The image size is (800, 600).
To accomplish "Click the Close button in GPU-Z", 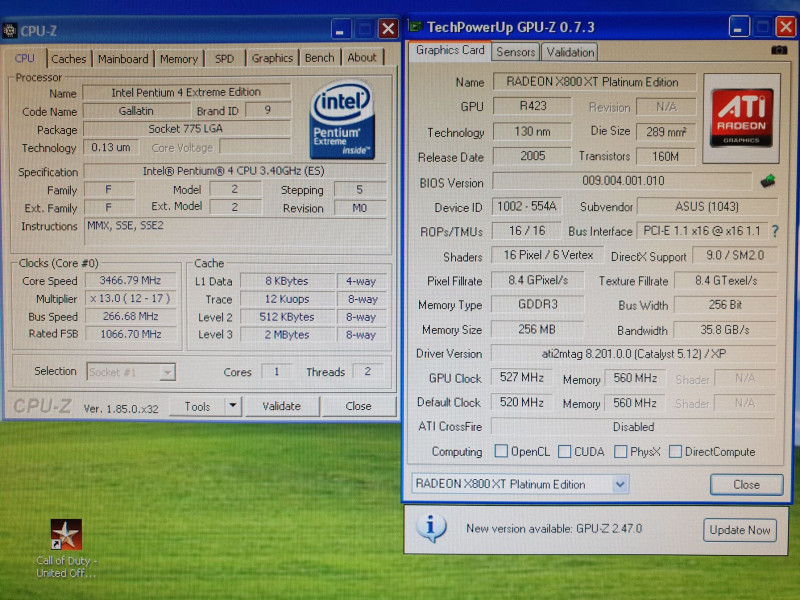I will click(746, 484).
